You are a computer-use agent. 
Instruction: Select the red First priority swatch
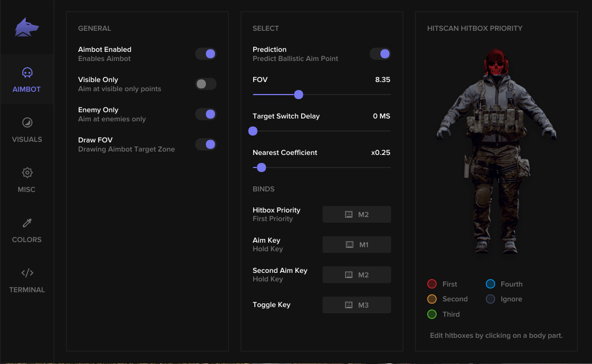click(432, 284)
